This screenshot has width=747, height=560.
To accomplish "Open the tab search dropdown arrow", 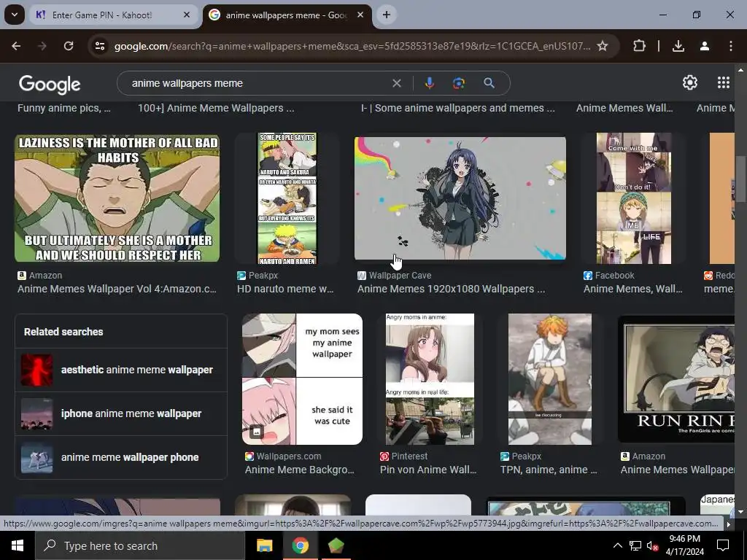I will [x=15, y=15].
